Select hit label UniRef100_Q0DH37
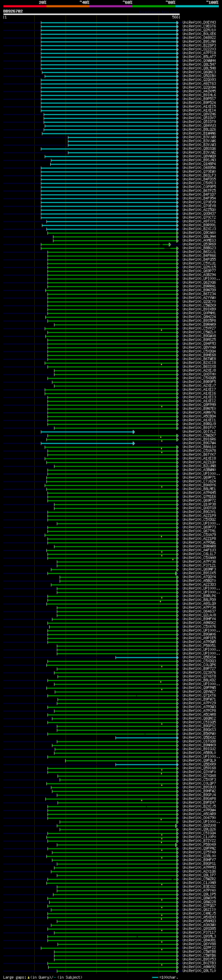The height and width of the screenshot is (980, 222). click(199, 213)
